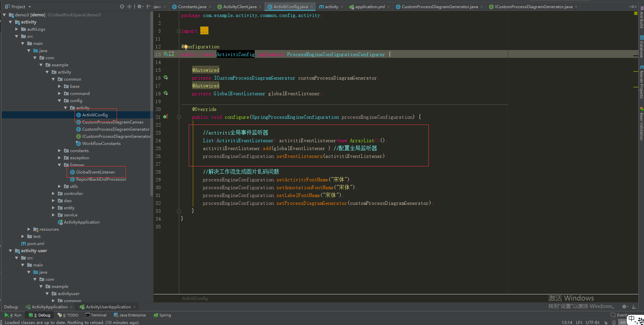644x325 pixels.
Task: Click the 4: Run button
Action: 14,315
